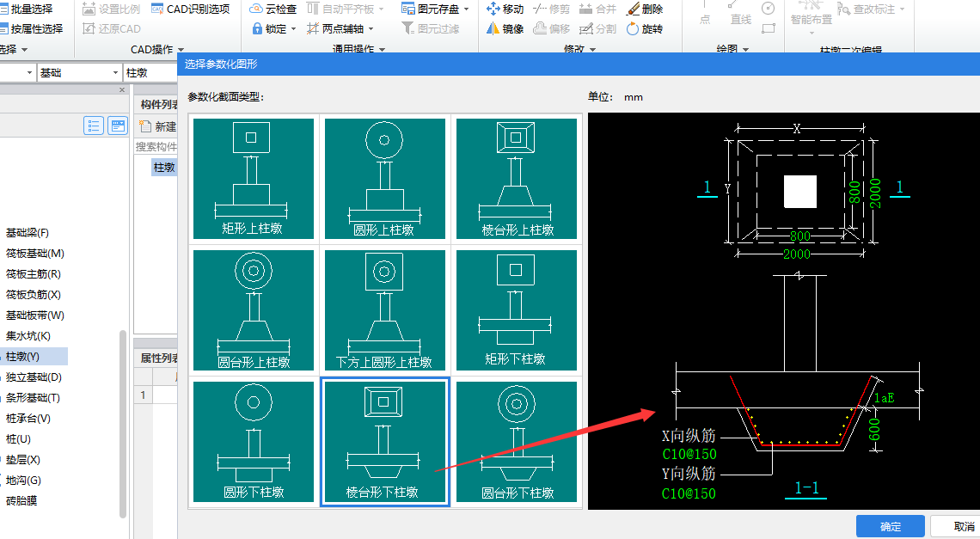Select the 旋转 rotate tool
Viewport: 980px width, 539px height.
click(x=645, y=28)
